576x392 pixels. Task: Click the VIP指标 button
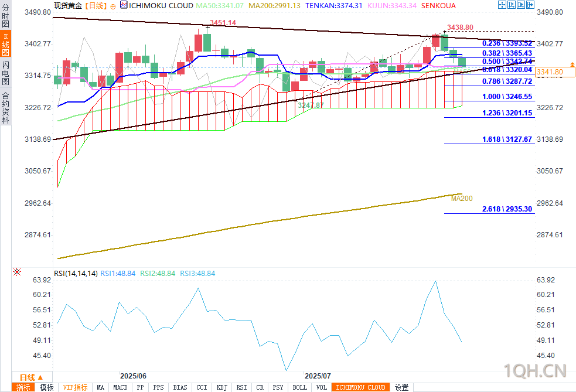[x=76, y=387]
